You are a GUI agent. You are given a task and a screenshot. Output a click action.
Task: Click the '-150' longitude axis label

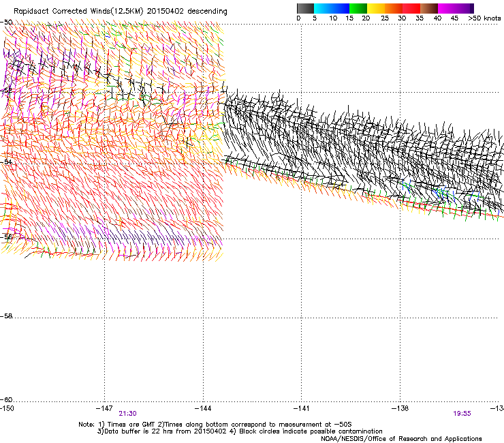click(x=7, y=408)
